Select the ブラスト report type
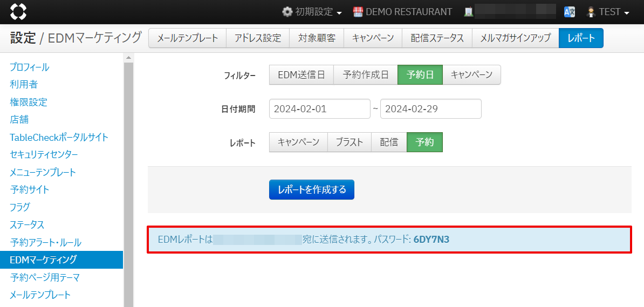This screenshot has width=644, height=307. coord(349,142)
